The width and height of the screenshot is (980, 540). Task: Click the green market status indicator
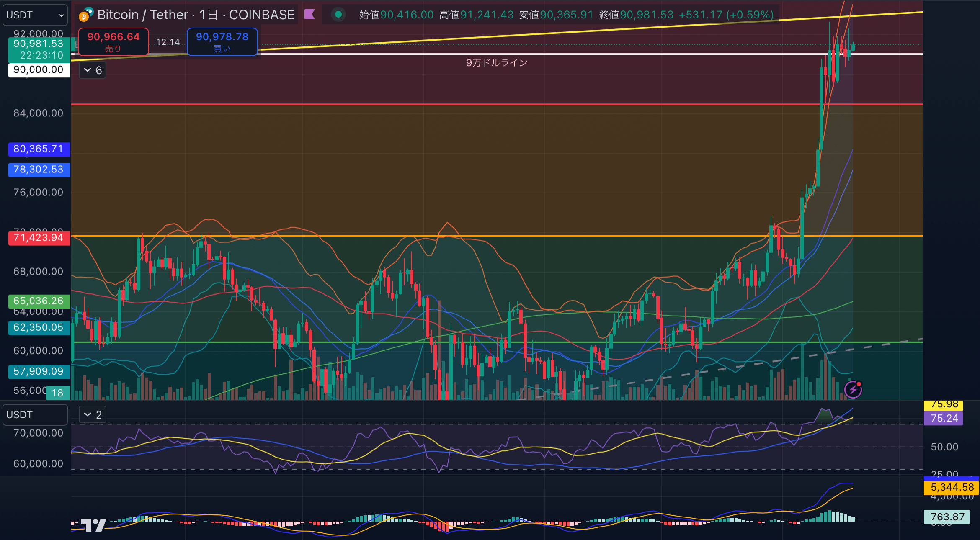click(x=338, y=15)
